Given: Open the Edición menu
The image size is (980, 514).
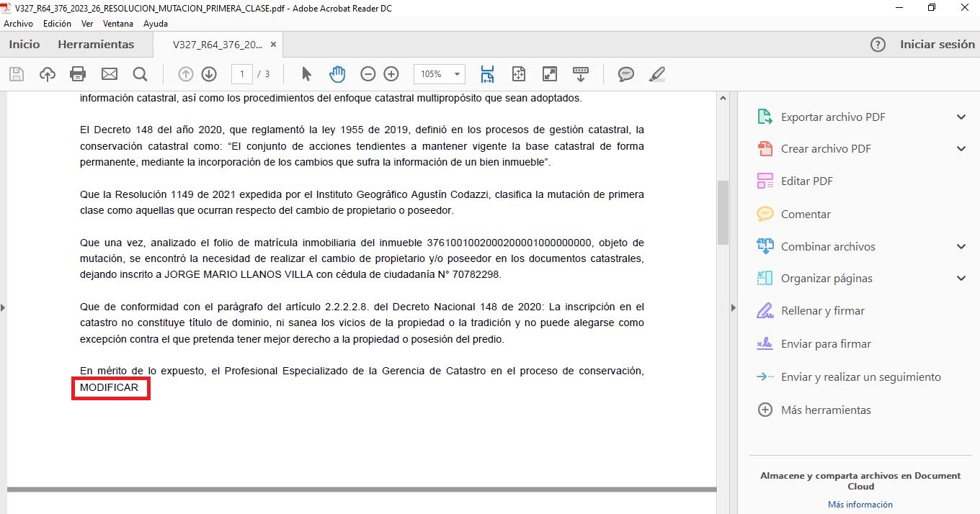Looking at the screenshot, I should pos(57,24).
